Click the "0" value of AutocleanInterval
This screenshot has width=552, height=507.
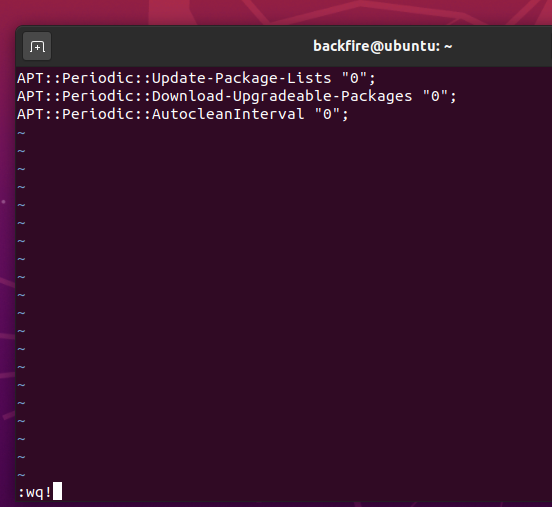(327, 114)
